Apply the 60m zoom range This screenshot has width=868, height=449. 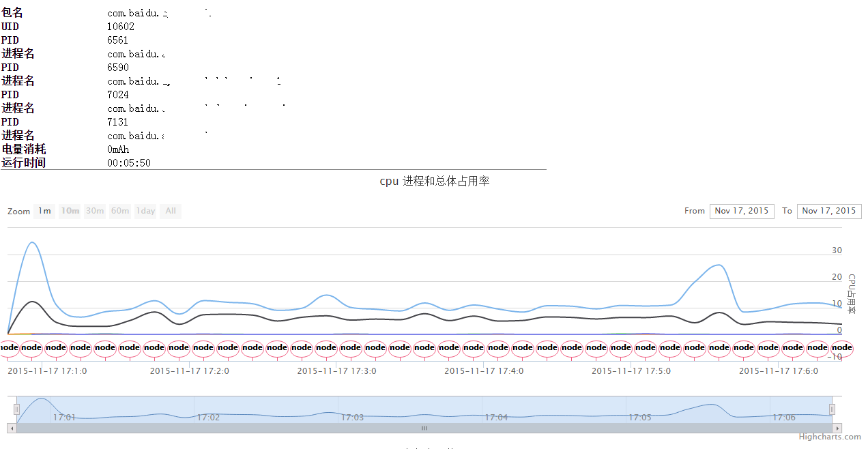(x=119, y=211)
